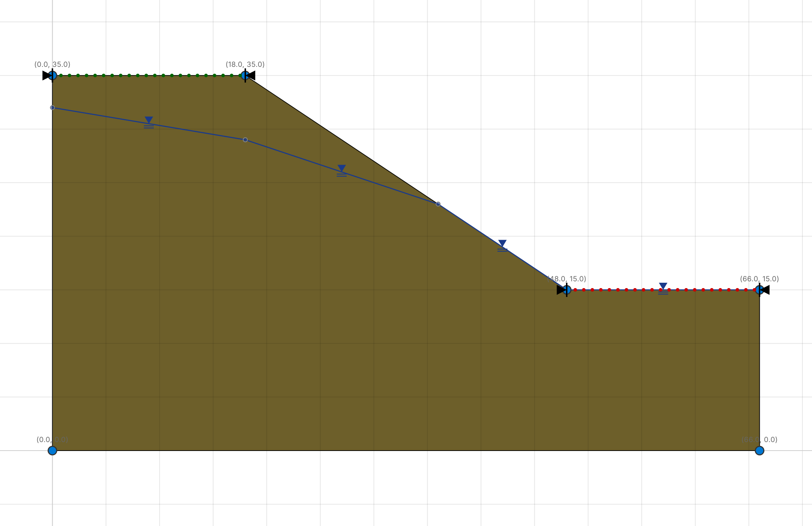The height and width of the screenshot is (526, 812).
Task: Click the water level symbol on the lower slope face
Action: click(502, 246)
